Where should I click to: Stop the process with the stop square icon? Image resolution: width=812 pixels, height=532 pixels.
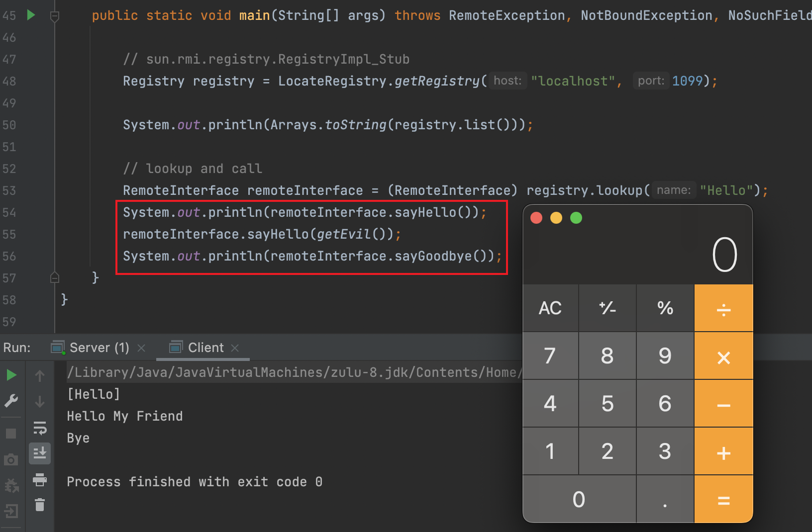[11, 434]
